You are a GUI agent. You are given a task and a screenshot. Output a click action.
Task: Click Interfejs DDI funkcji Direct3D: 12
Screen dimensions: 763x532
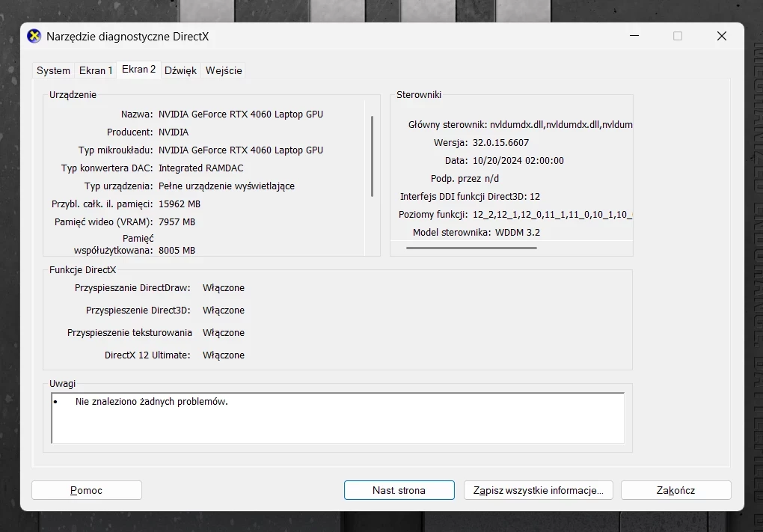(470, 197)
